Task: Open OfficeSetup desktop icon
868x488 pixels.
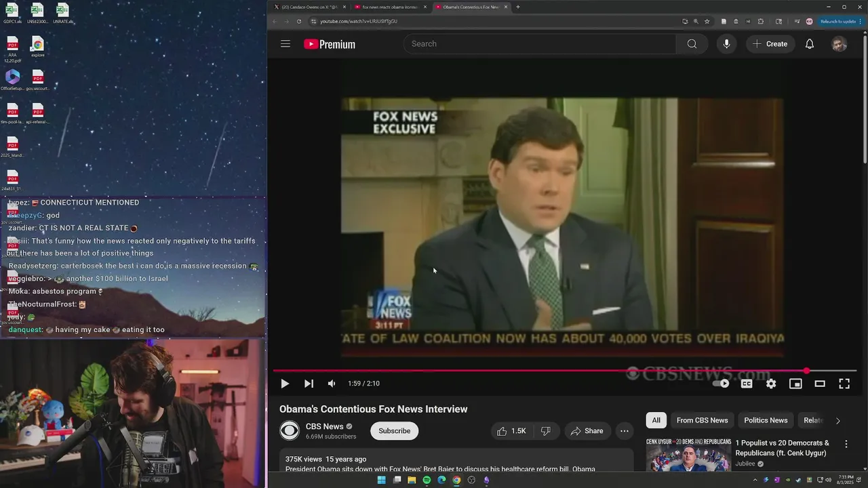Action: click(12, 80)
